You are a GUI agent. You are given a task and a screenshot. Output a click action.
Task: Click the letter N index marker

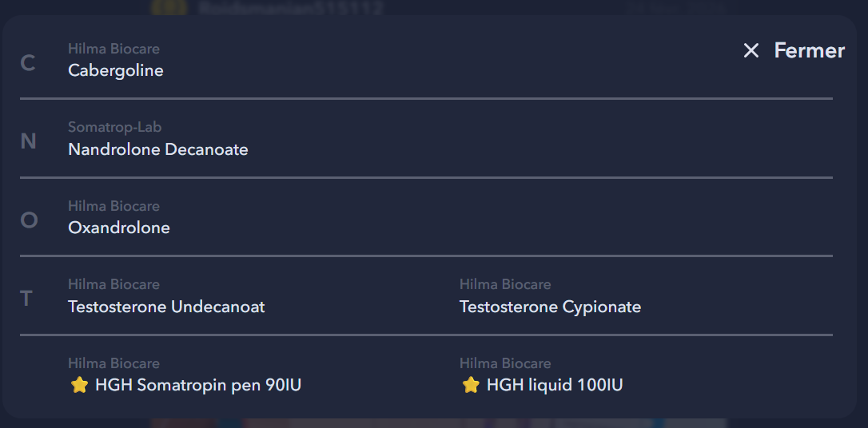pos(28,141)
